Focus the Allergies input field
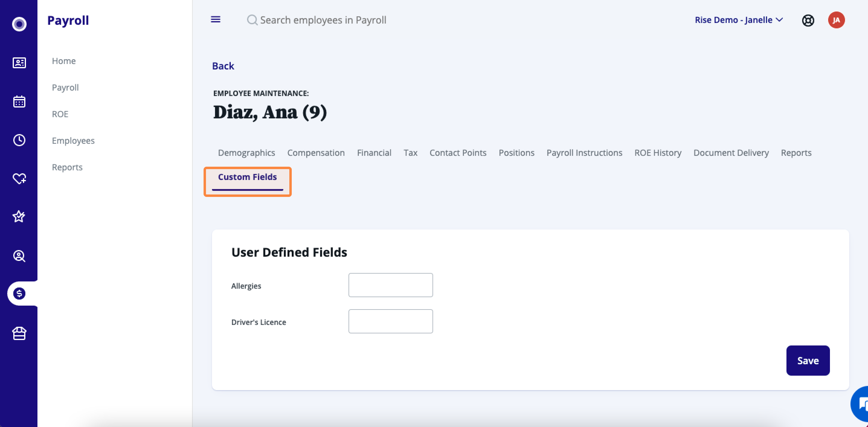 click(391, 285)
